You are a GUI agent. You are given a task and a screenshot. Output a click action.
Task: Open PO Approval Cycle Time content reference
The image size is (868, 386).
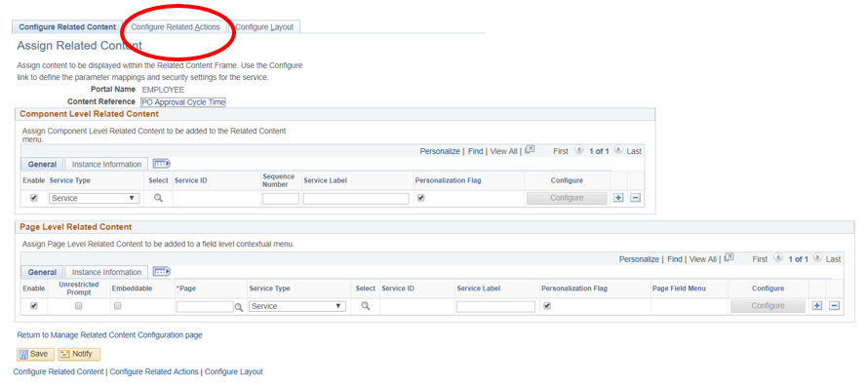(183, 102)
